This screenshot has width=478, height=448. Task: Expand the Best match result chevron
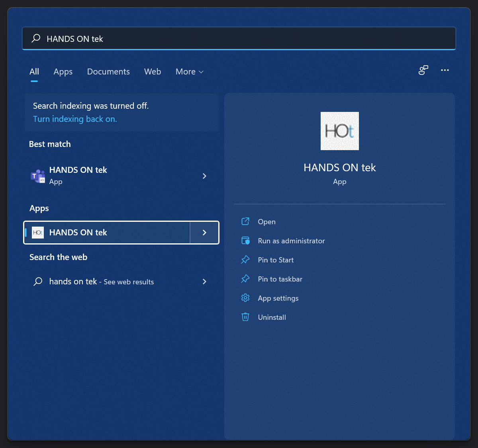click(x=204, y=176)
